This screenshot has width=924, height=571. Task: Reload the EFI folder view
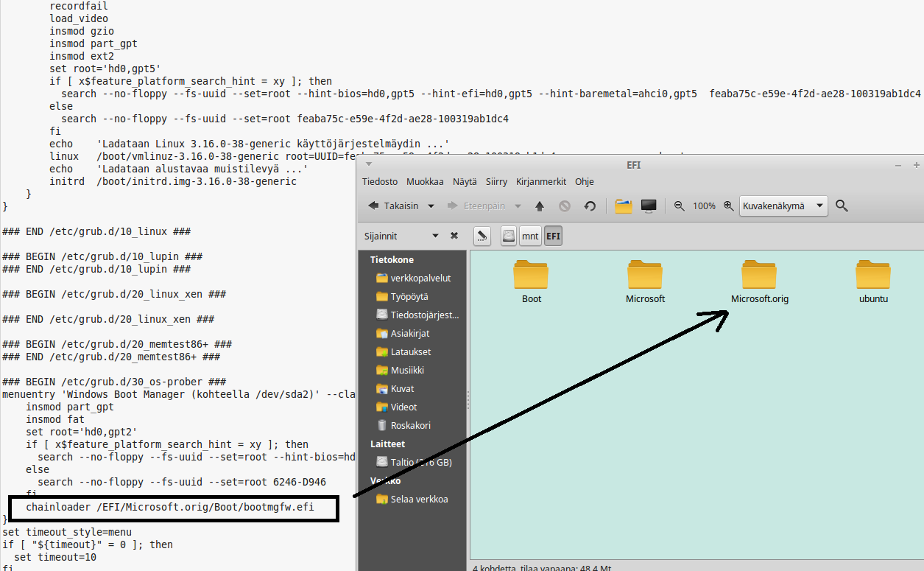click(590, 206)
